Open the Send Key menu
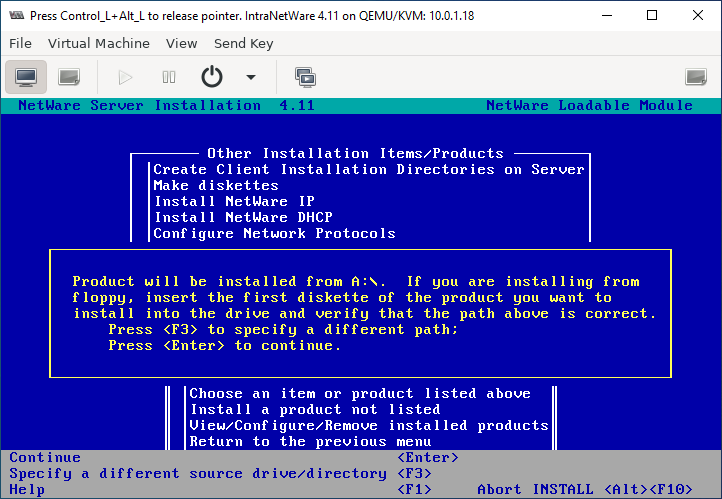The height and width of the screenshot is (499, 722). pos(244,43)
